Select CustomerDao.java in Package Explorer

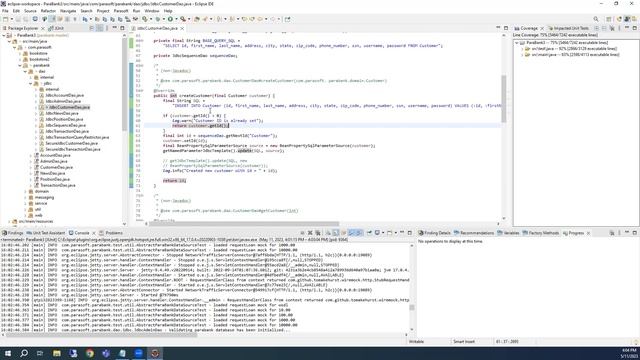56,167
